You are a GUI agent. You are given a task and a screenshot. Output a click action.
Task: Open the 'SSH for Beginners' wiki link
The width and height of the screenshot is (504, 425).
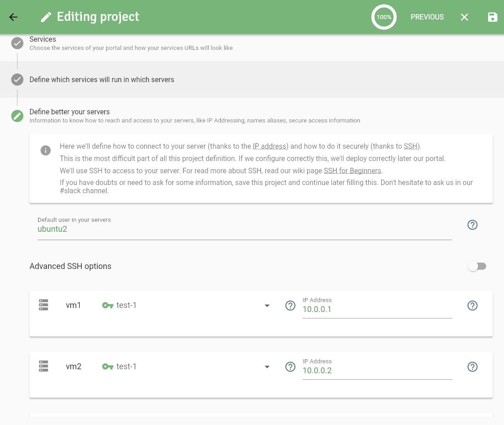pyautogui.click(x=352, y=171)
